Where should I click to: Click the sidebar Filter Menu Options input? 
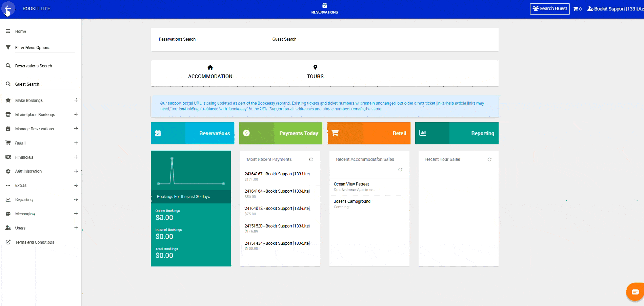(x=45, y=48)
